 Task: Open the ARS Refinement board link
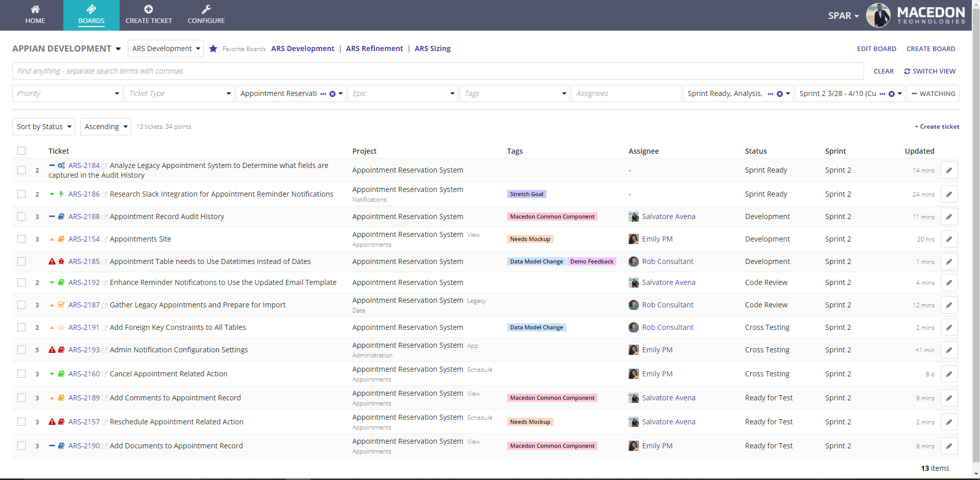pyautogui.click(x=374, y=49)
